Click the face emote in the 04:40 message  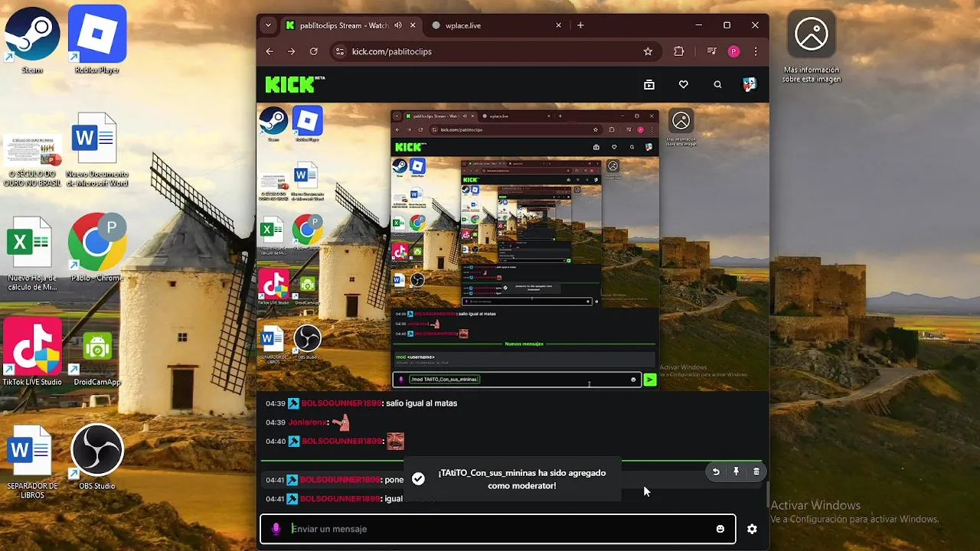(x=395, y=442)
